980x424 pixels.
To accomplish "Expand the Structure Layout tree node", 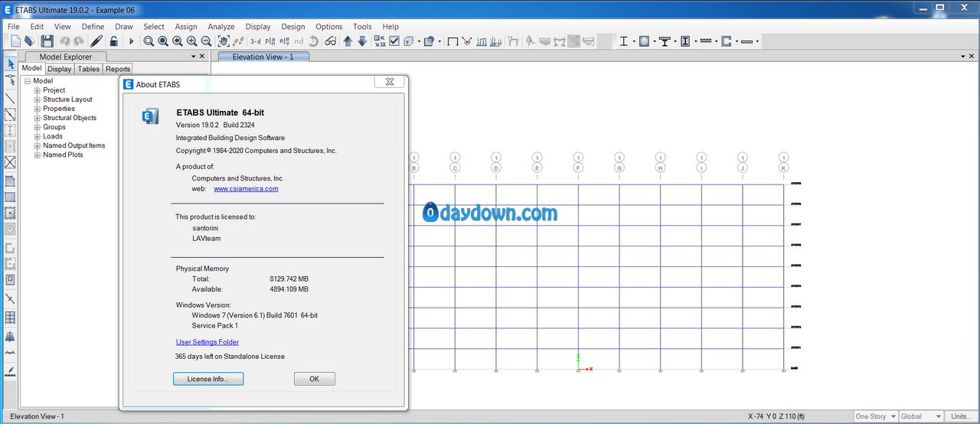I will [37, 99].
